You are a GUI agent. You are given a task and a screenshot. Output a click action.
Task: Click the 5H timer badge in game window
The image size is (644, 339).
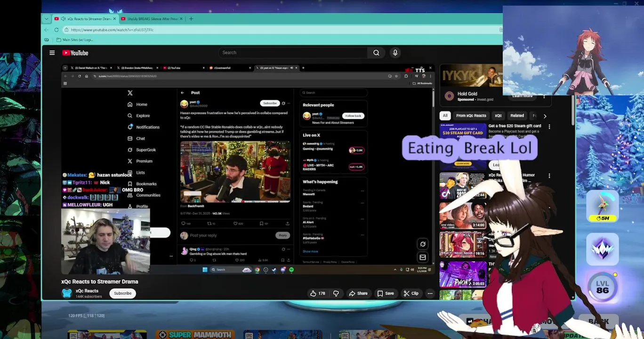[x=603, y=207]
